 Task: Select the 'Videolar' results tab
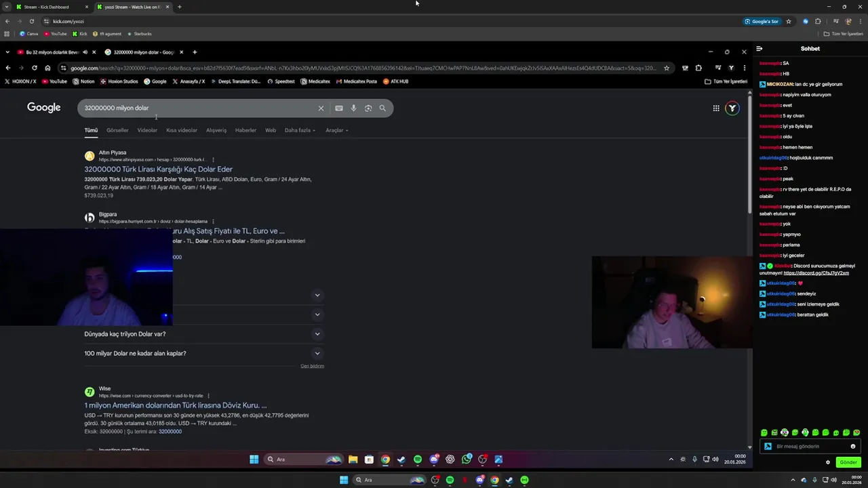pyautogui.click(x=147, y=130)
